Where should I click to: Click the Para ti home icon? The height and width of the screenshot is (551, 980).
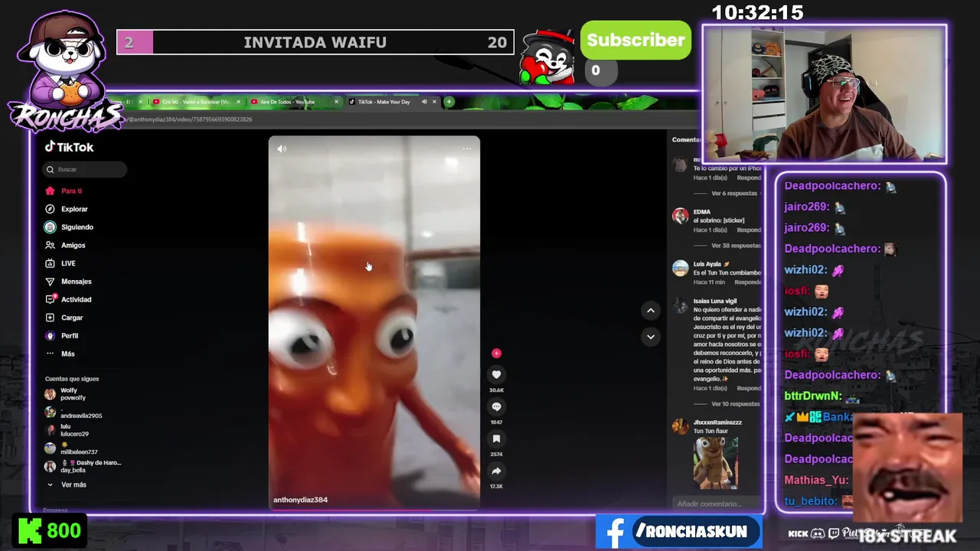(x=50, y=191)
